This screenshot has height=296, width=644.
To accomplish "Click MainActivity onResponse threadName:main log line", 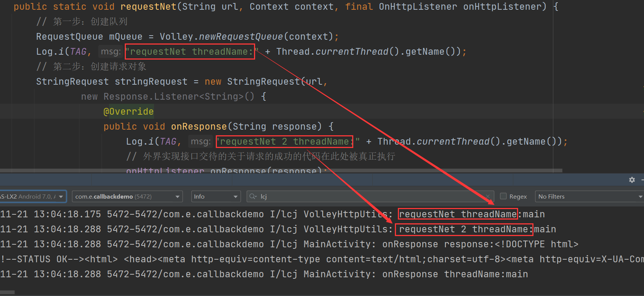I will [x=264, y=274].
